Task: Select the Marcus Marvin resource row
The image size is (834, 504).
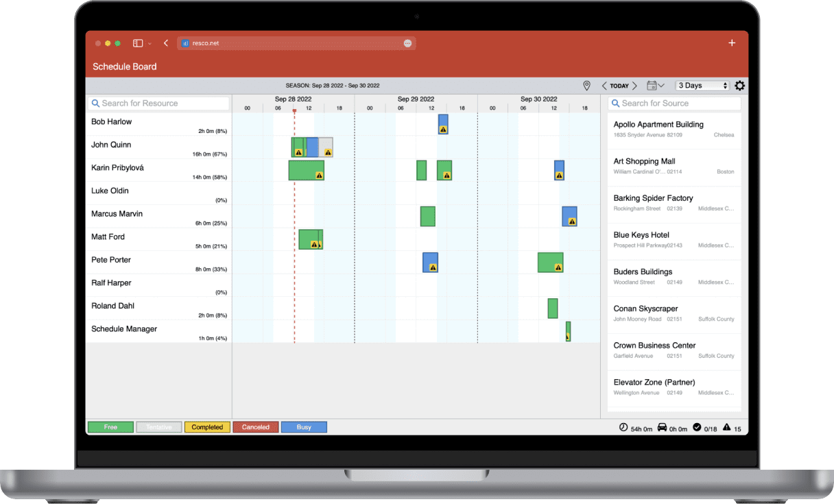Action: tap(159, 217)
